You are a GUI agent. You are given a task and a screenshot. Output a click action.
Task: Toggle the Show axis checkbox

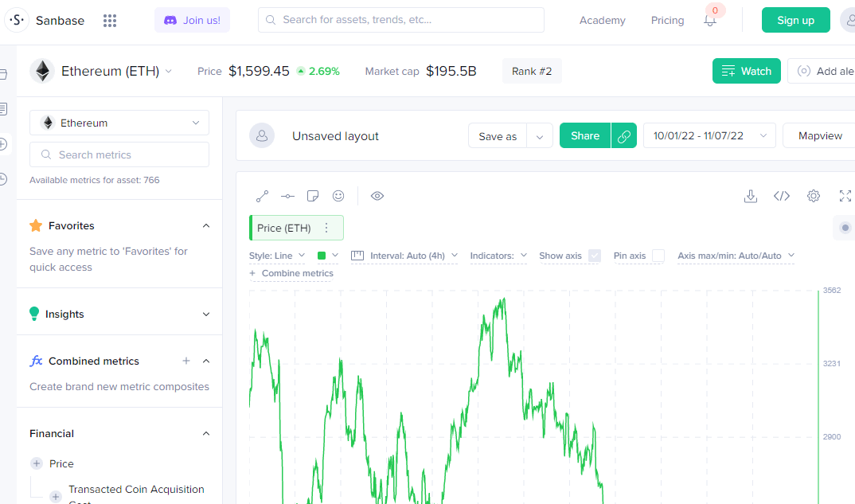tap(595, 256)
